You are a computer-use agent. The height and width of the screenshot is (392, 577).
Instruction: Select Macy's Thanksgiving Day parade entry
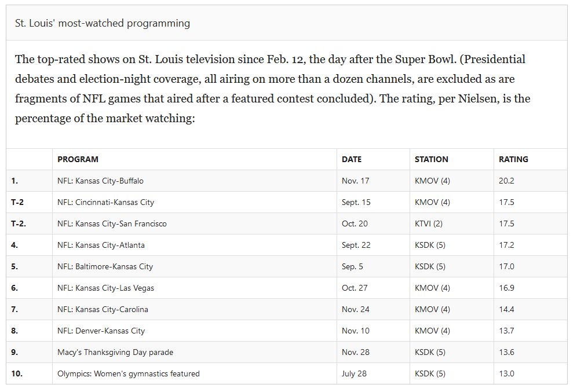pyautogui.click(x=115, y=352)
